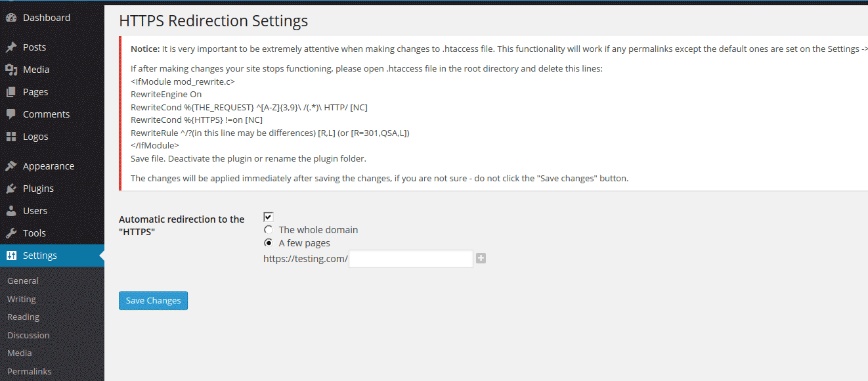Uncheck the automatic HTTPS redirection checkbox
This screenshot has width=868, height=381.
[268, 217]
